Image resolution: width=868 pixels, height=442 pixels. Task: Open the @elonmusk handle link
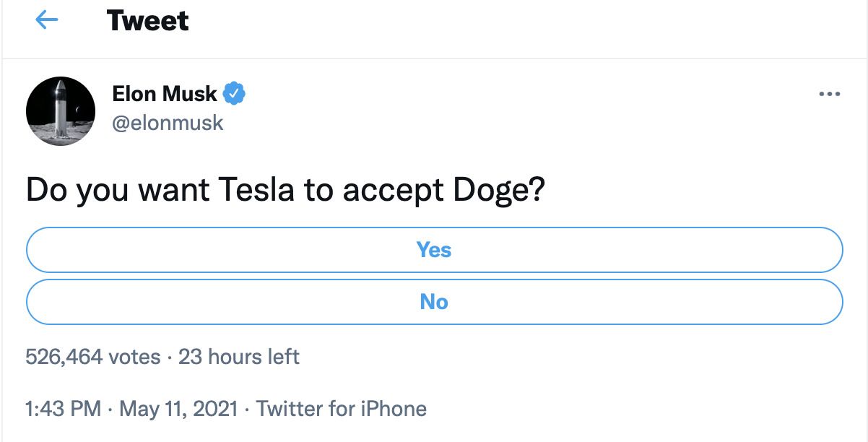point(168,123)
